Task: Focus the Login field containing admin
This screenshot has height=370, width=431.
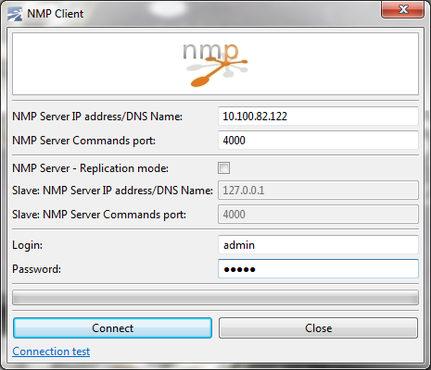Action: tap(318, 245)
